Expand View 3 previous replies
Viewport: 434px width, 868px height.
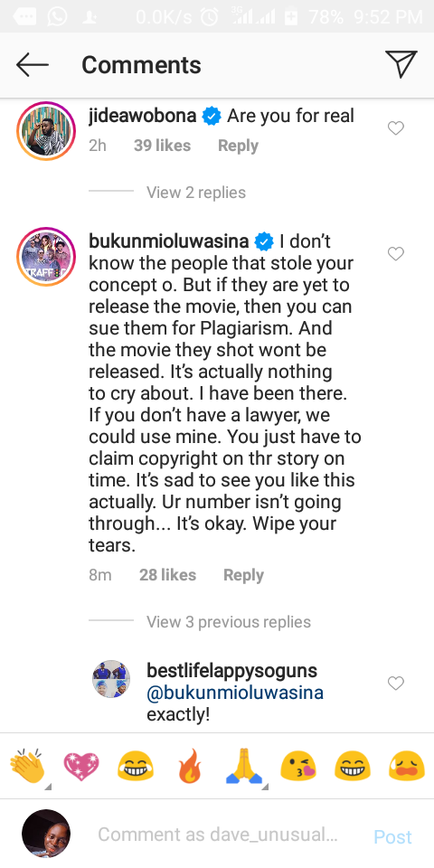click(x=229, y=622)
